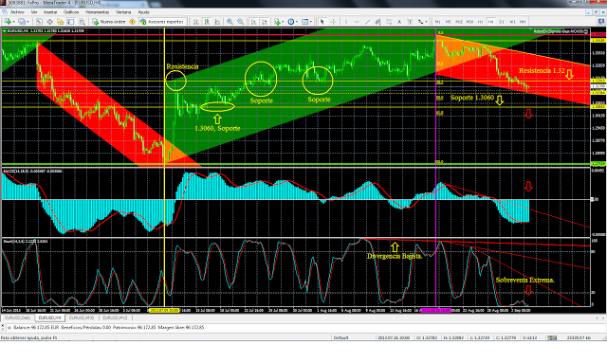This screenshot has width=607, height=364.
Task: Select the cursor arrow tool
Action: pos(322,22)
